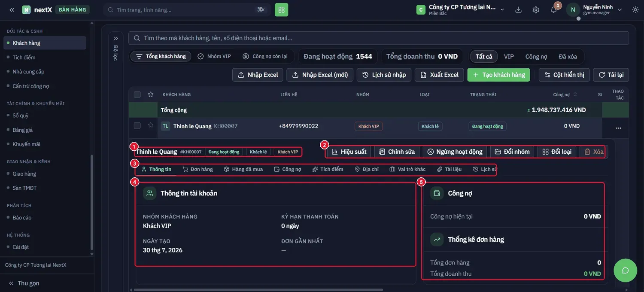
Task: Click the Xuất Excel button
Action: pos(440,75)
